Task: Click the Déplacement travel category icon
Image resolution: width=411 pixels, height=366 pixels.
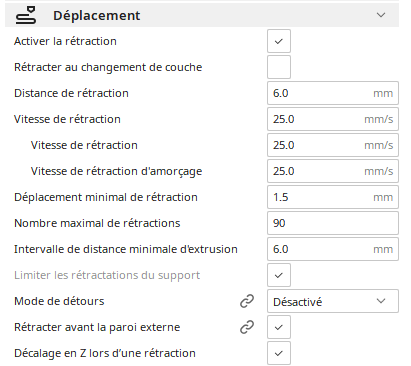Action: 26,15
